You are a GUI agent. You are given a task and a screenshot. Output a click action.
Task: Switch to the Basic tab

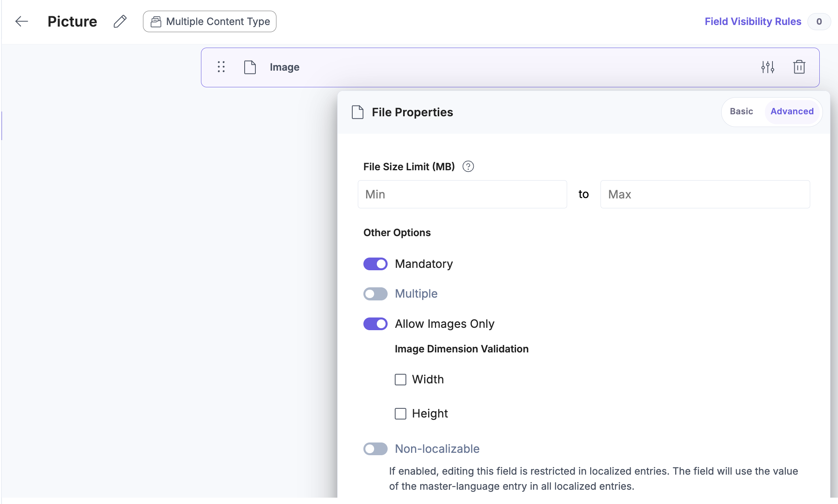(741, 112)
